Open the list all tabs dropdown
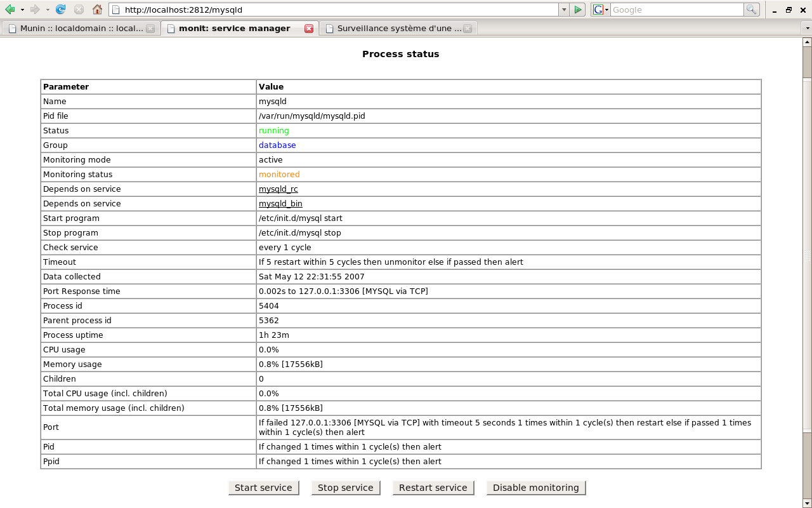Viewport: 812px width, 508px height. pos(807,29)
